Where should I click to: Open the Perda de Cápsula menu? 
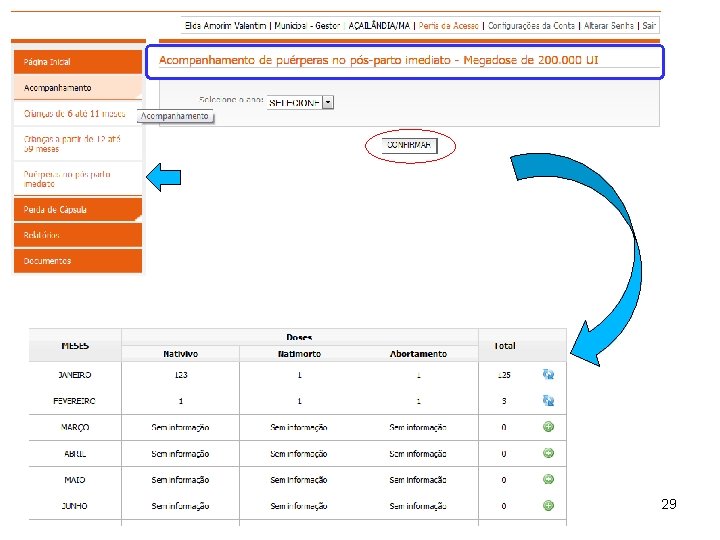point(78,210)
